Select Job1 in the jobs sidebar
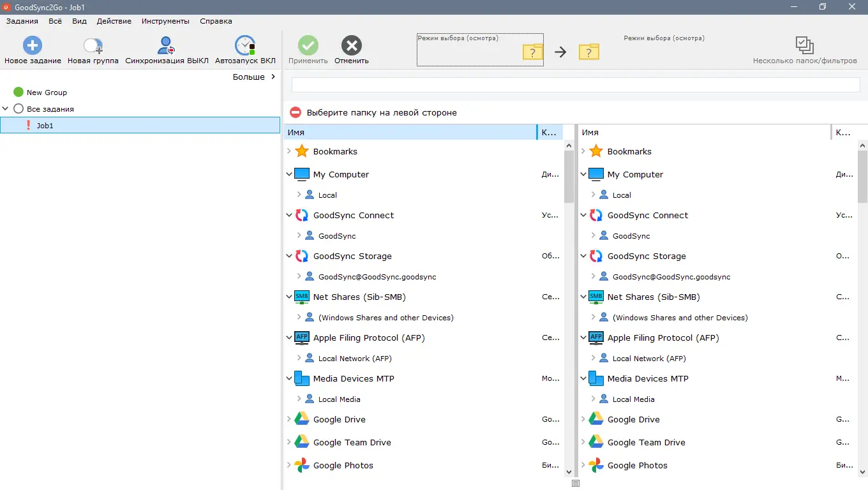This screenshot has height=490, width=868. pyautogui.click(x=45, y=125)
